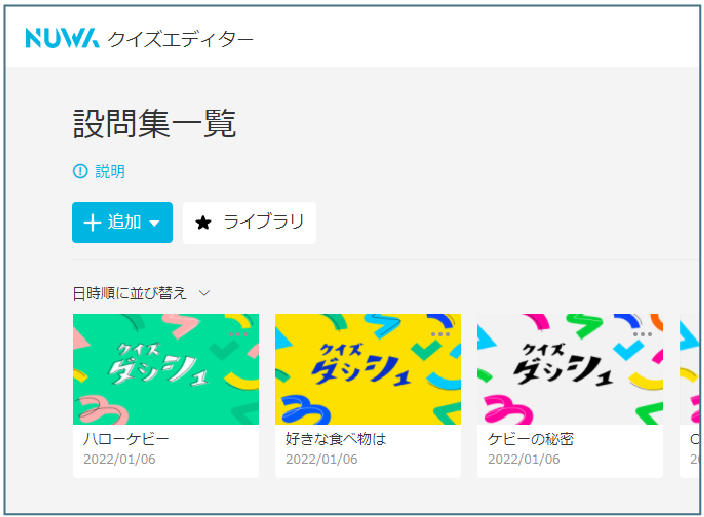Open the ライブラリ library button
The width and height of the screenshot is (704, 517).
tap(249, 223)
